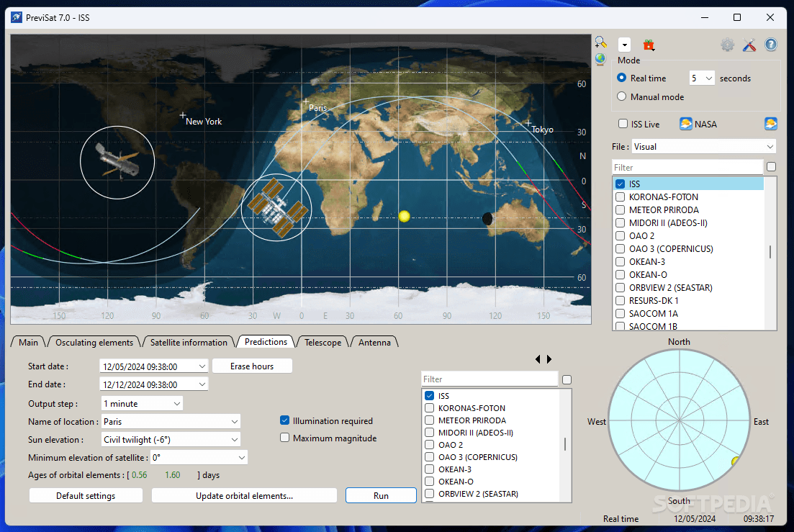Check MIDORI II (ADEOS-II) in Predictions list
This screenshot has height=532, width=794.
pyautogui.click(x=430, y=433)
